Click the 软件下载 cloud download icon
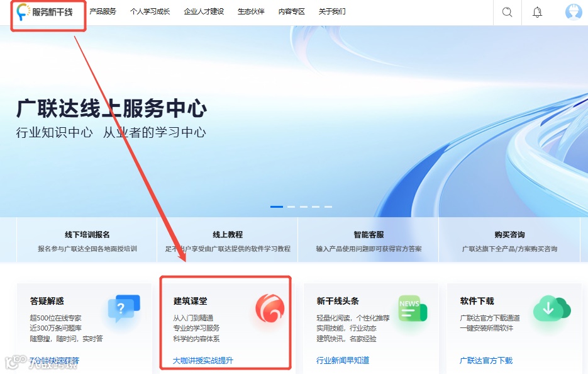This screenshot has height=374, width=588. coord(552,309)
